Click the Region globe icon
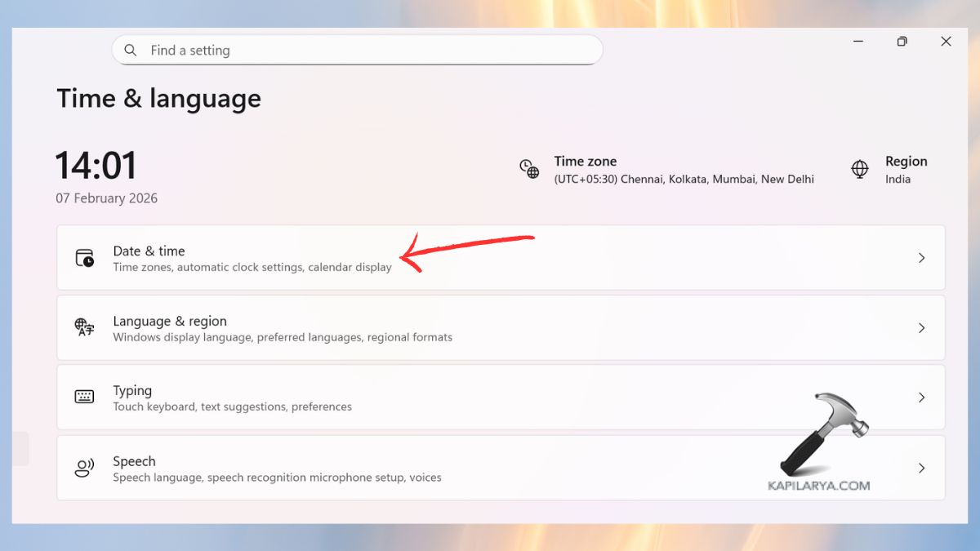The image size is (980, 551). pos(859,170)
